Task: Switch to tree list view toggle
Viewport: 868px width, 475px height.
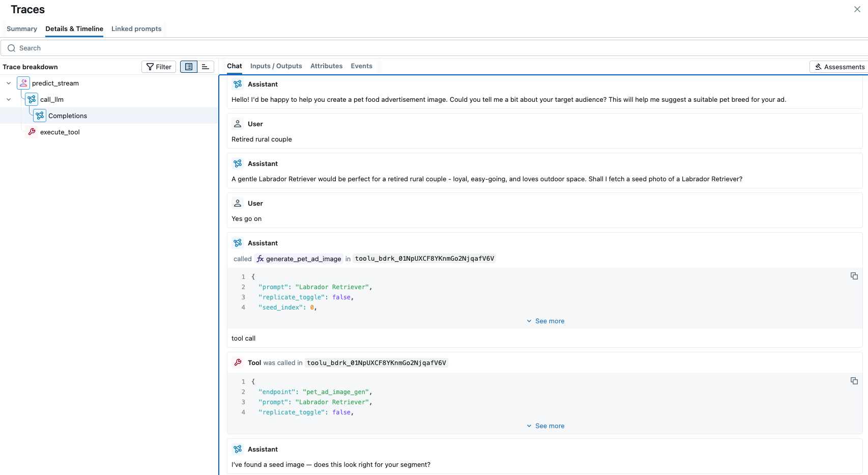Action: 189,67
